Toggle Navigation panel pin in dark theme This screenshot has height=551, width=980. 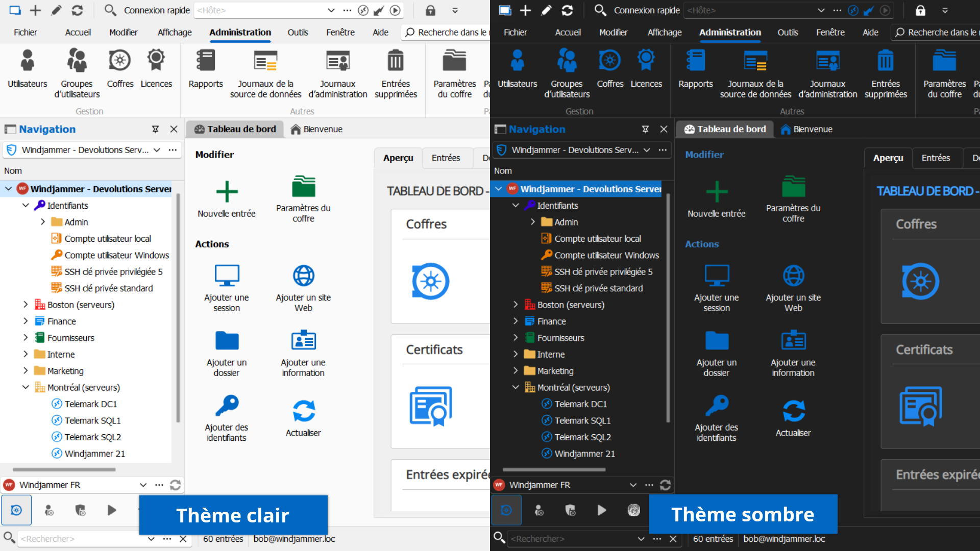tap(646, 129)
